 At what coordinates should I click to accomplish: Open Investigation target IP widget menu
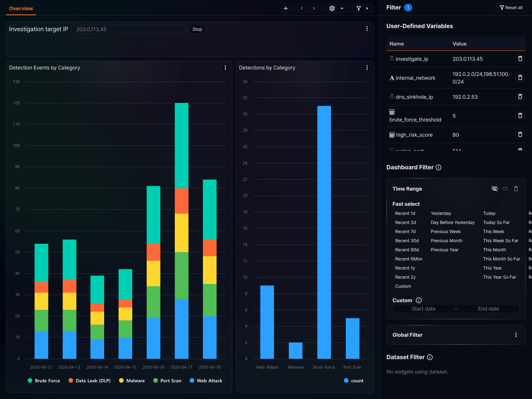click(x=367, y=29)
